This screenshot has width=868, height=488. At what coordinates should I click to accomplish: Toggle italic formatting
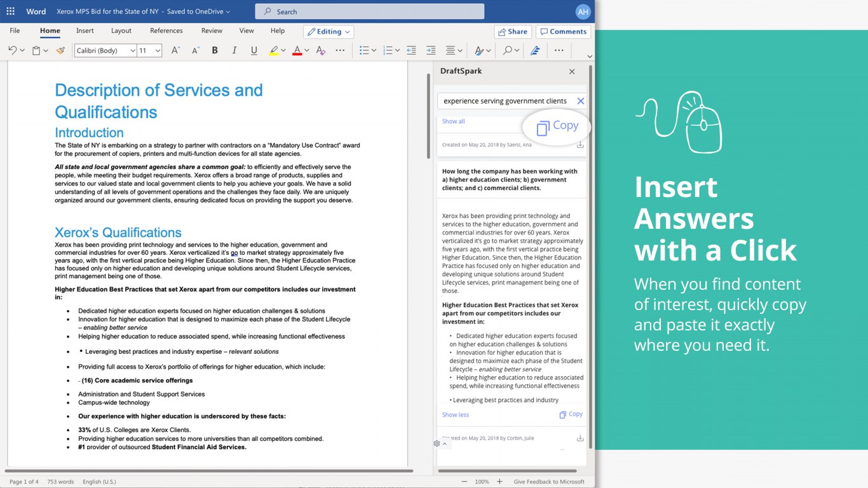click(x=234, y=50)
